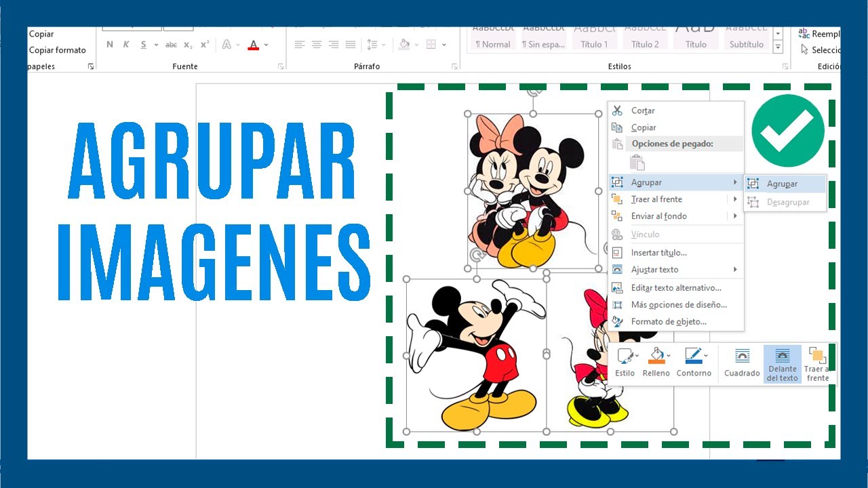The height and width of the screenshot is (488, 868).
Task: Choose Insertar título from menu
Action: tap(676, 253)
